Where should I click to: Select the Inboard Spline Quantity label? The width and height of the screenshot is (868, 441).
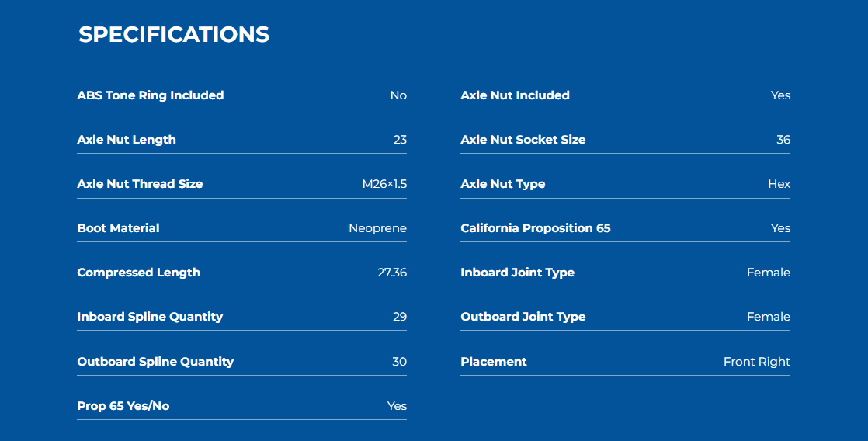[150, 317]
